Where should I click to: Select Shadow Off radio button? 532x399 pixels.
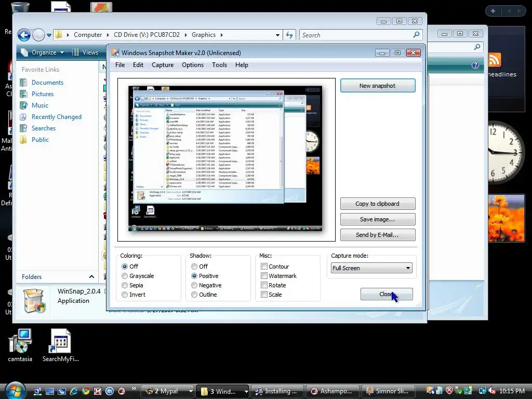coord(194,267)
